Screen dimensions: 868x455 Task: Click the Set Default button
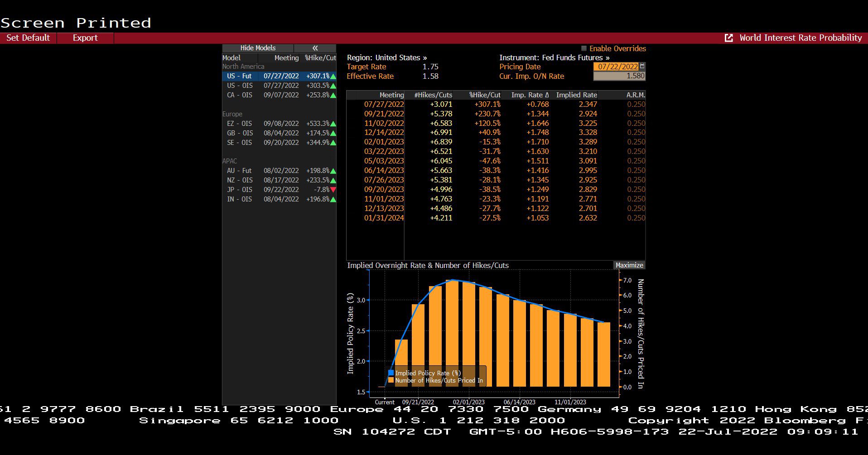(28, 38)
